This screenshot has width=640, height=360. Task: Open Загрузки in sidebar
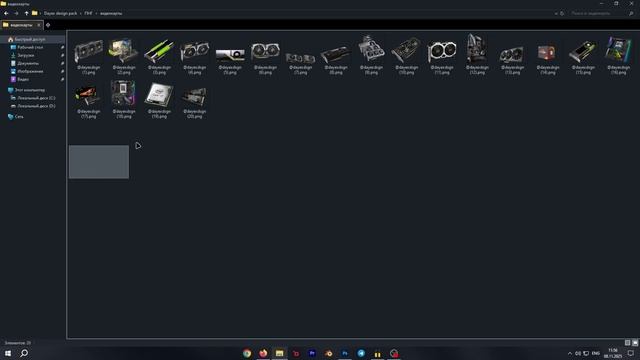pos(26,55)
